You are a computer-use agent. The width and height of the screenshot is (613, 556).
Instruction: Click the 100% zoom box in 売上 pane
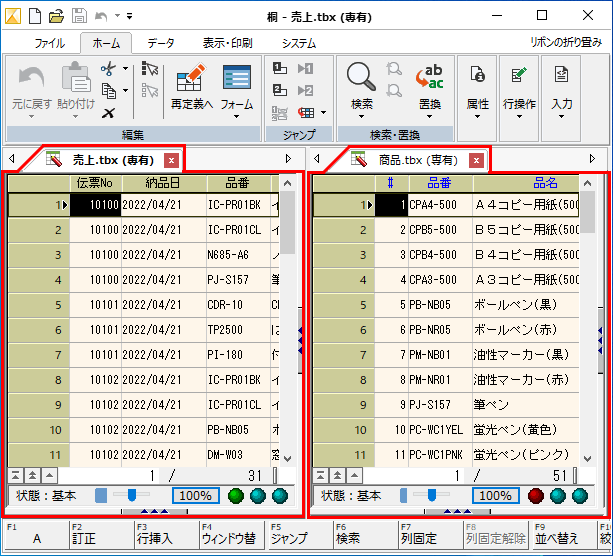(196, 496)
